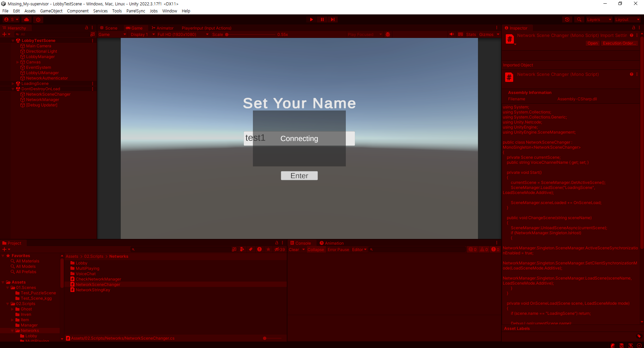Open the Inspector panel kebab menu

pyautogui.click(x=639, y=28)
